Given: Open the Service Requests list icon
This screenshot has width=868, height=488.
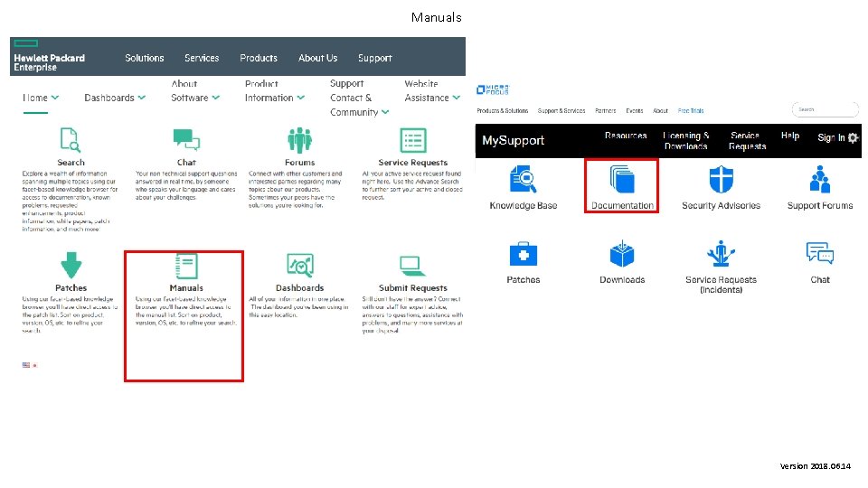Looking at the screenshot, I should [413, 140].
